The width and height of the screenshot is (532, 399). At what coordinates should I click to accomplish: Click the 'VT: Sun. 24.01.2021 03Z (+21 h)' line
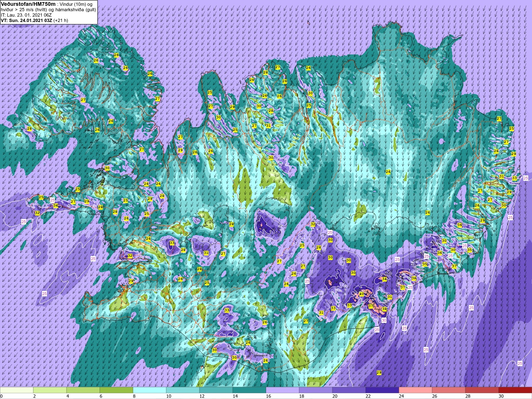tap(34, 20)
